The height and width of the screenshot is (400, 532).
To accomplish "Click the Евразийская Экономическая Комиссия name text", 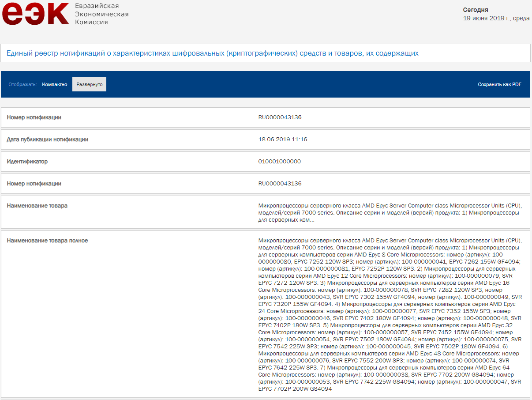I will (x=101, y=14).
